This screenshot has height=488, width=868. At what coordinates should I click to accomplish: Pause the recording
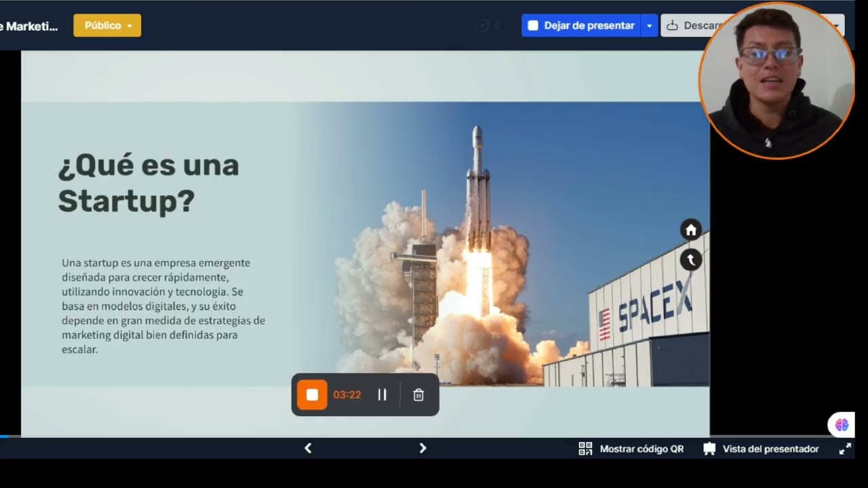tap(382, 394)
